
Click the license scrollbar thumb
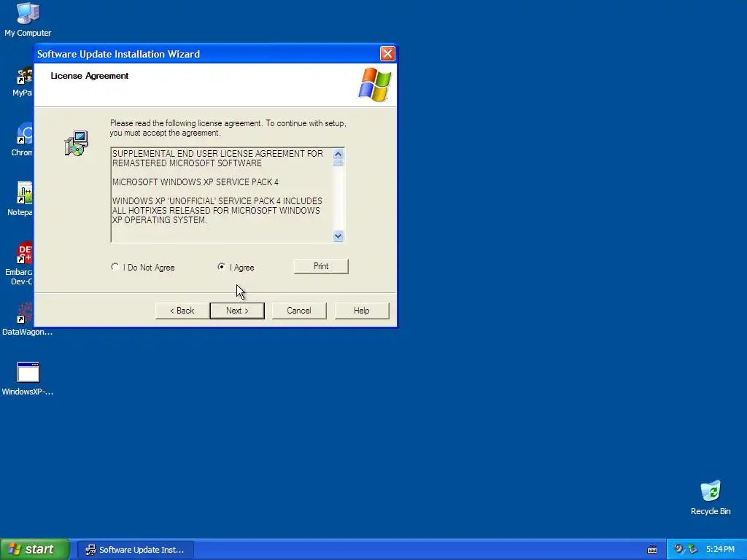[x=338, y=163]
